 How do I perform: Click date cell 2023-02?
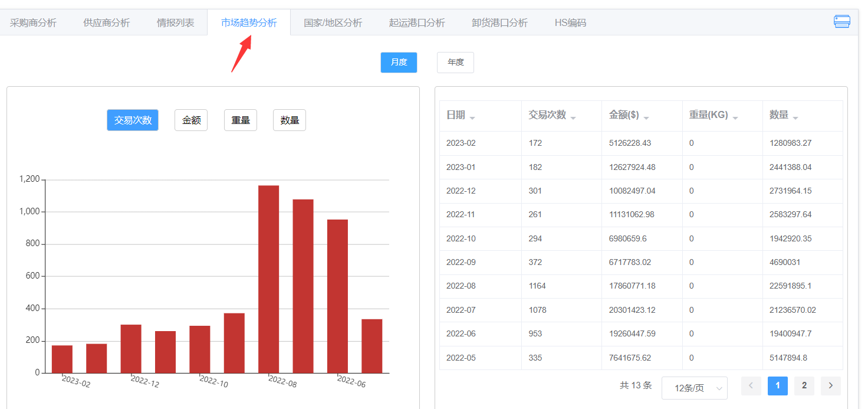(461, 143)
